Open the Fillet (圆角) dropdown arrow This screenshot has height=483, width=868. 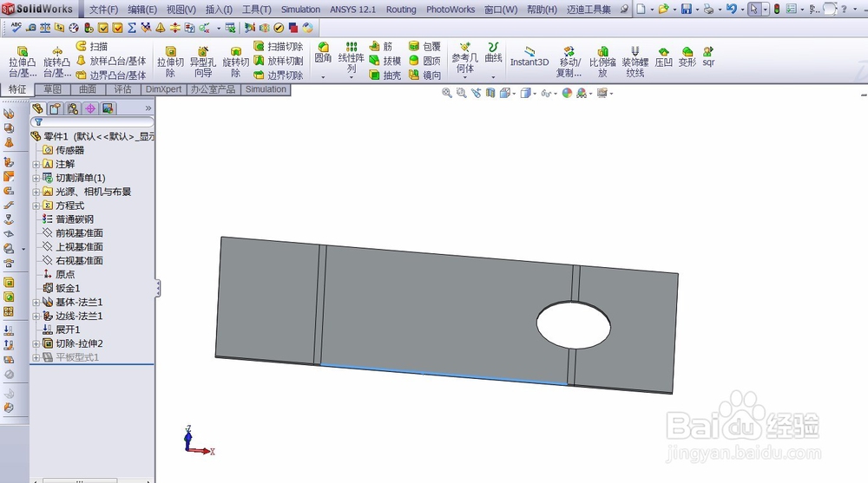[x=323, y=77]
